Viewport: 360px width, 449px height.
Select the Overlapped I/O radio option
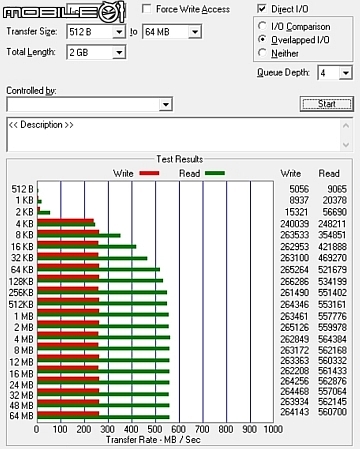pos(262,39)
